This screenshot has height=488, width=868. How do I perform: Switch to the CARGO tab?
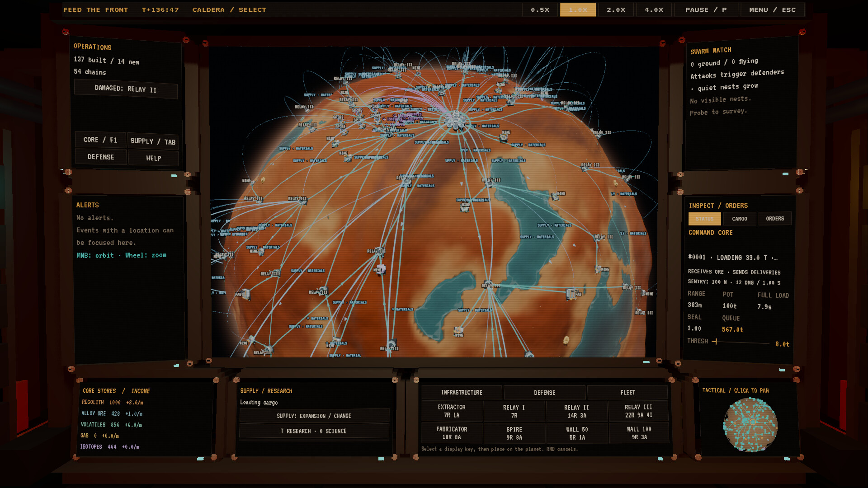pos(740,219)
